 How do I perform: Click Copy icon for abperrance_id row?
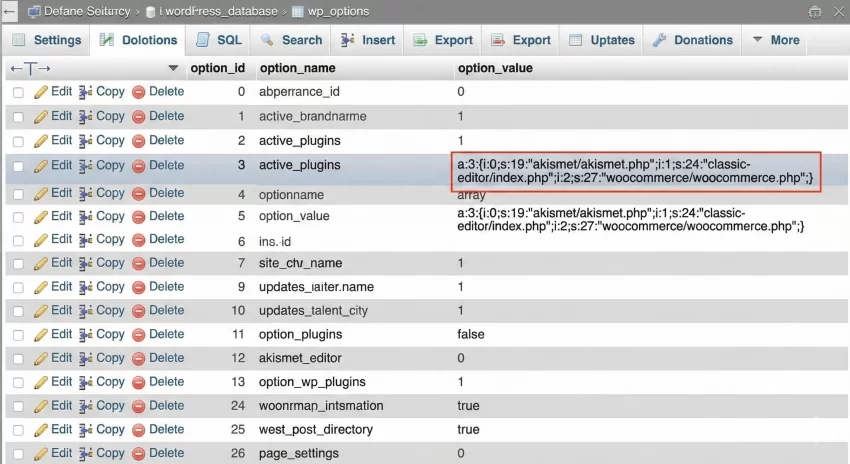click(x=86, y=92)
